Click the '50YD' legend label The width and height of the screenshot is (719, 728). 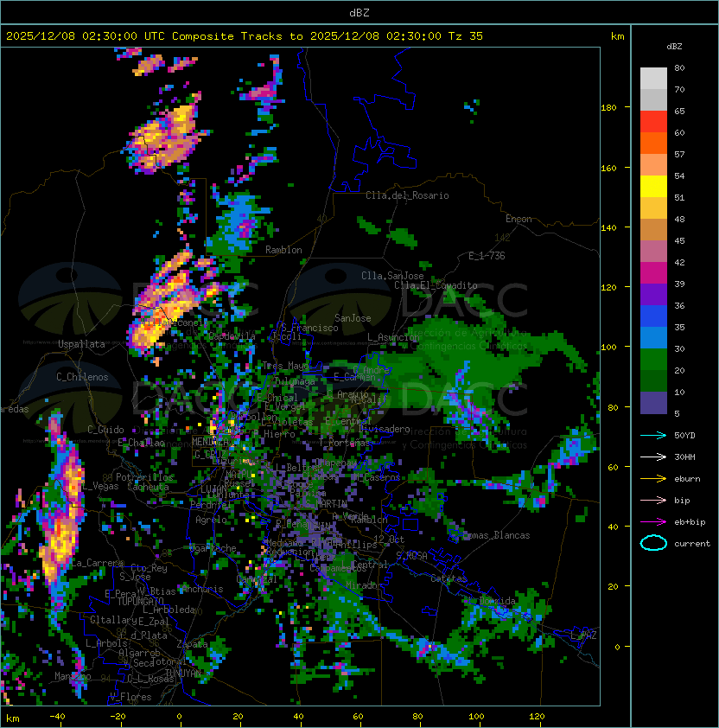(684, 436)
